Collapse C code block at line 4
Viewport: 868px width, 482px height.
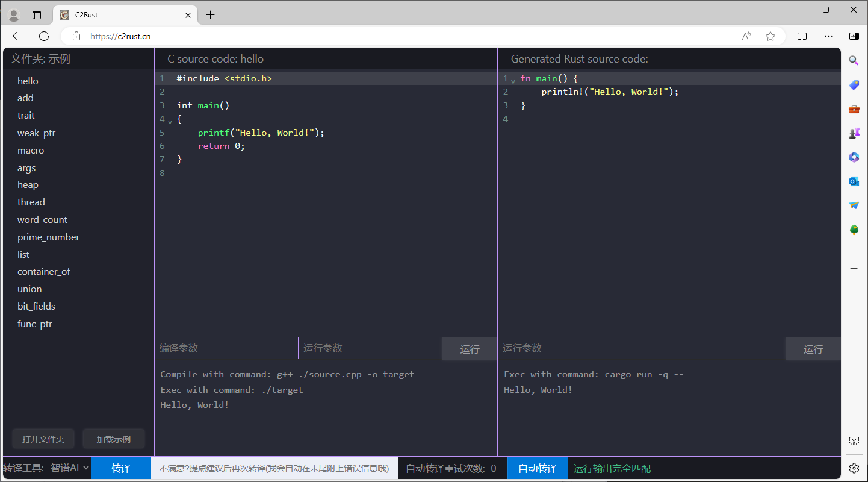pos(170,121)
